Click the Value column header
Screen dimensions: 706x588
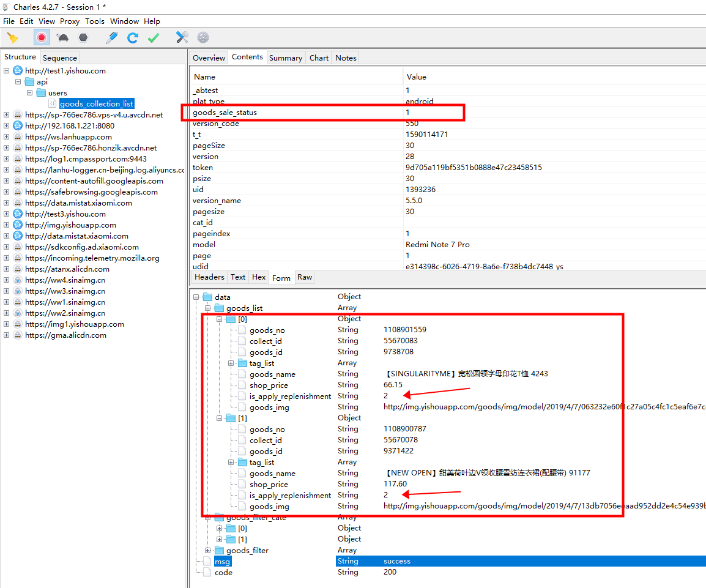[x=554, y=77]
